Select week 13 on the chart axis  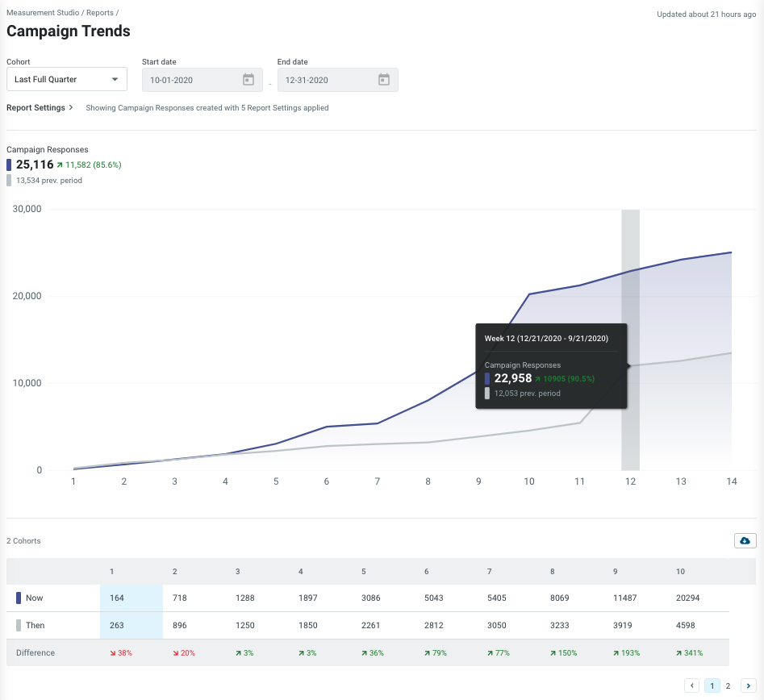[681, 481]
